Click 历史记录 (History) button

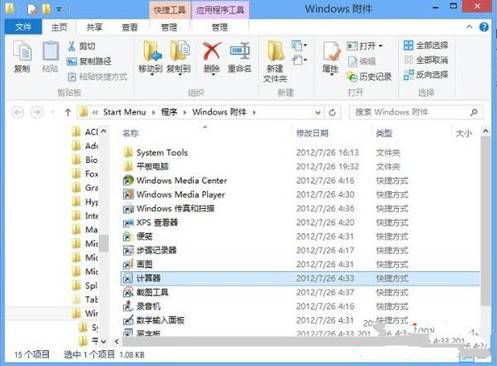pos(369,77)
